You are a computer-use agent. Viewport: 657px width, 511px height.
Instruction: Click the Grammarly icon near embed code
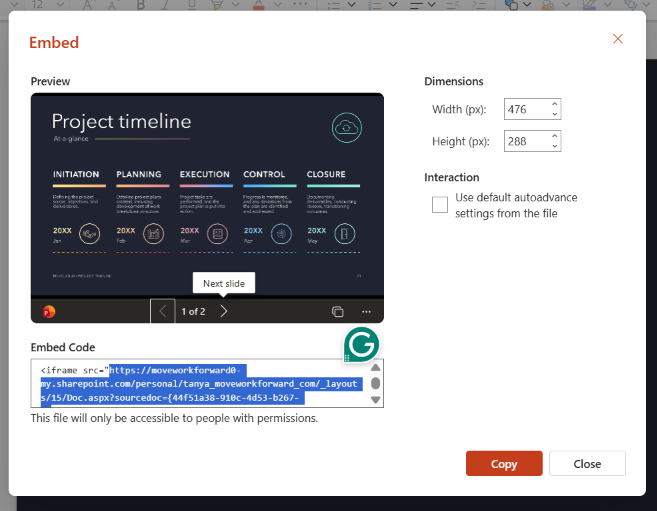click(x=361, y=345)
